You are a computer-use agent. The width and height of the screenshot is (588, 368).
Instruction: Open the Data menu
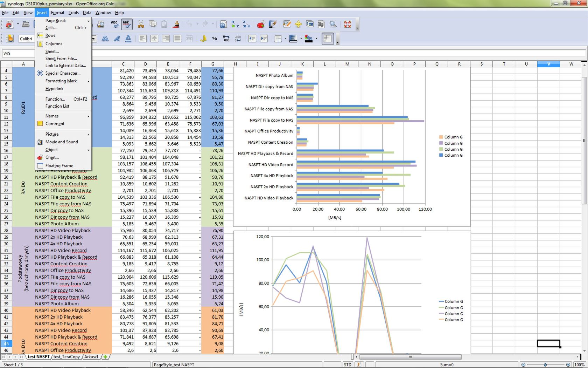click(x=87, y=13)
